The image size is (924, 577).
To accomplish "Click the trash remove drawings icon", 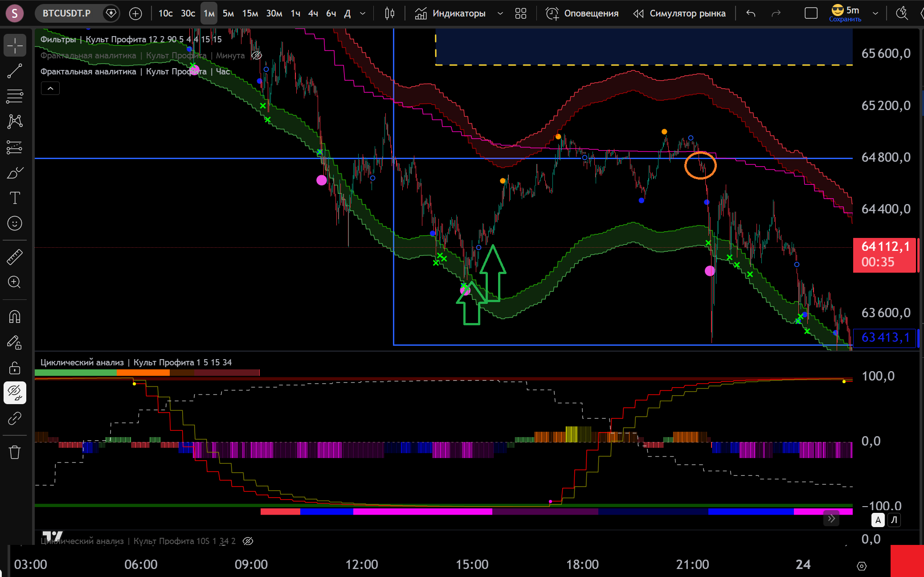I will [15, 452].
